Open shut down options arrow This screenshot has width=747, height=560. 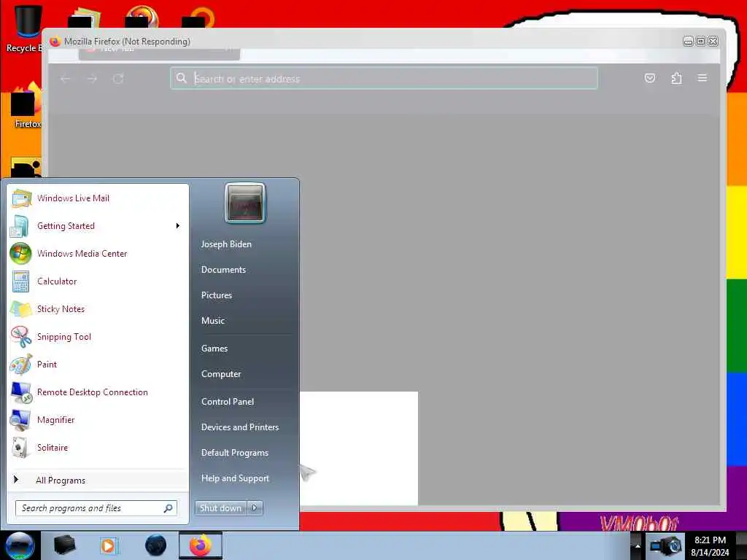pos(255,508)
